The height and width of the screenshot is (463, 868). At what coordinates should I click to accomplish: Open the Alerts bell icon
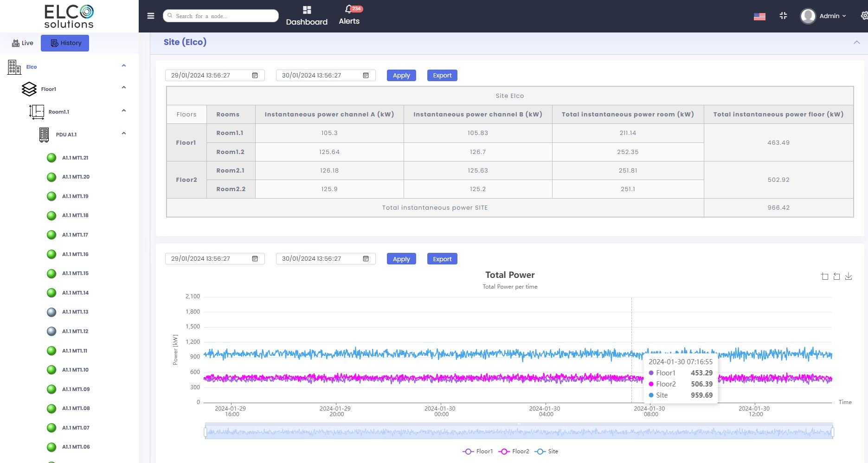[349, 10]
